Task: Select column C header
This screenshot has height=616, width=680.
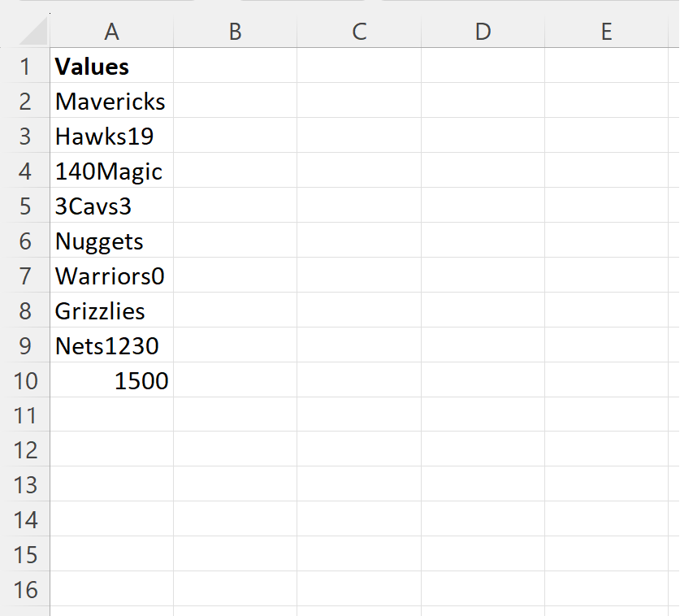Action: click(x=359, y=32)
